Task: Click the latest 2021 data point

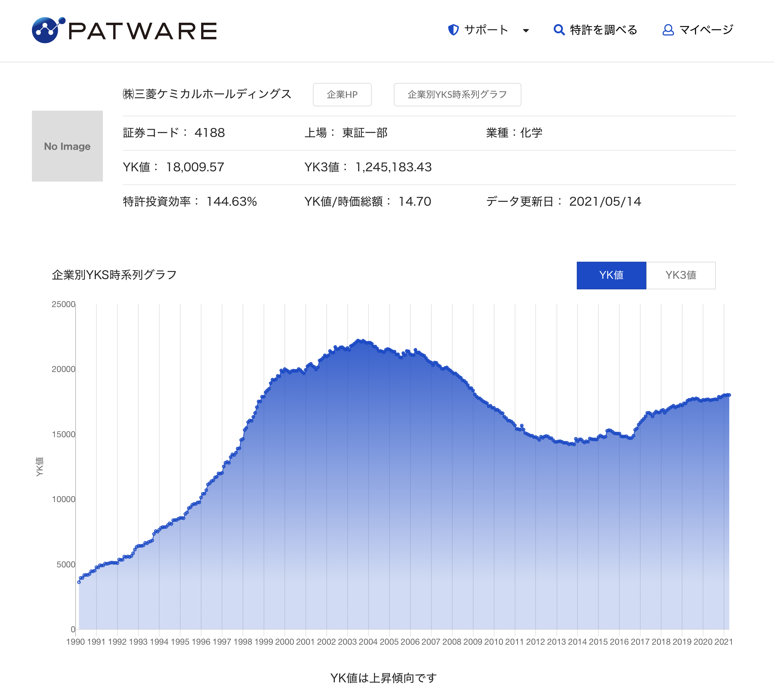Action: point(729,395)
